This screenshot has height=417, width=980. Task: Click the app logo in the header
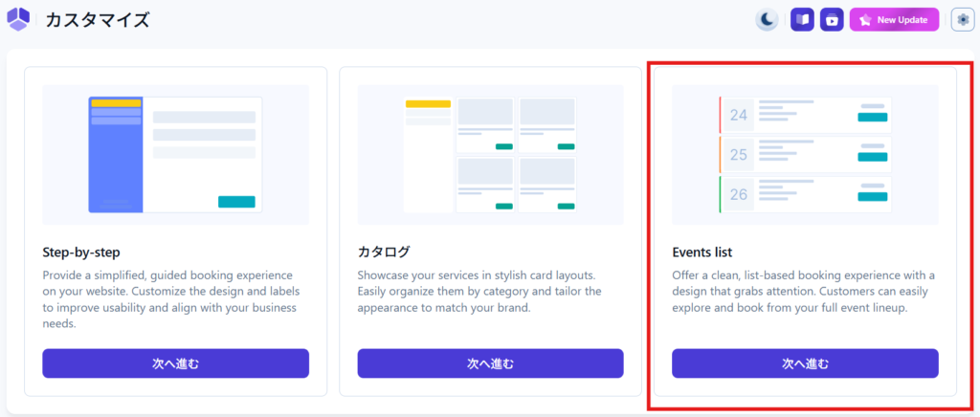[18, 19]
